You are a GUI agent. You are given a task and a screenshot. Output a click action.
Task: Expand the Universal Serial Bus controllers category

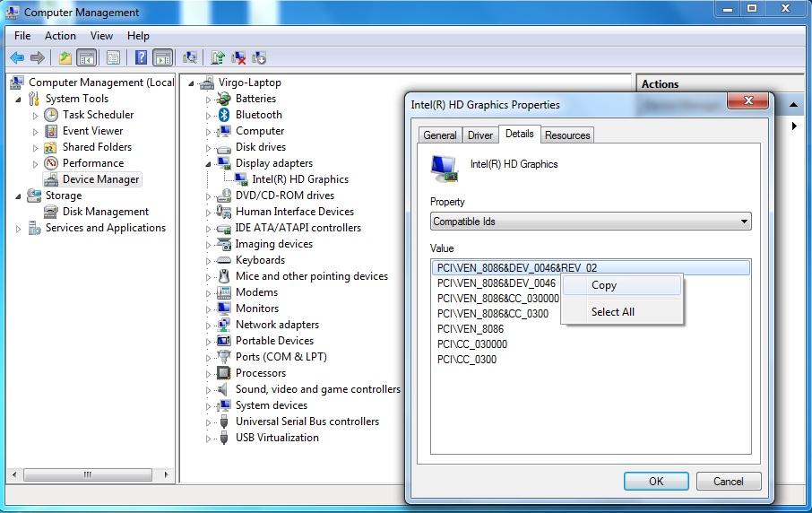208,422
